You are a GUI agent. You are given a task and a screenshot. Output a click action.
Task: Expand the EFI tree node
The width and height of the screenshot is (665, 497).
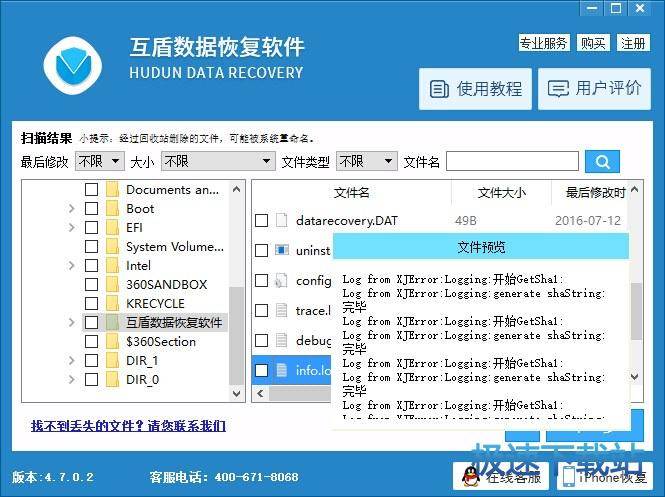pos(71,228)
